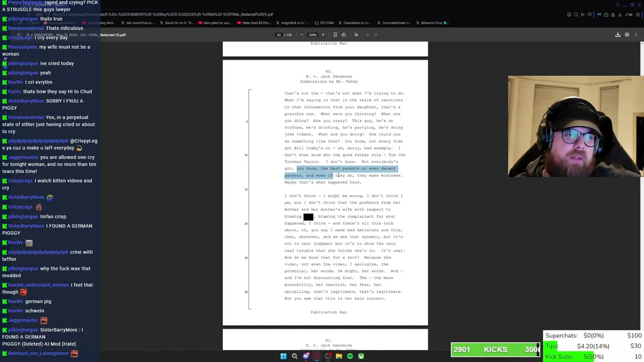Rotate the PDF using the rotate icon
The height and width of the screenshot is (362, 644).
coord(344,35)
